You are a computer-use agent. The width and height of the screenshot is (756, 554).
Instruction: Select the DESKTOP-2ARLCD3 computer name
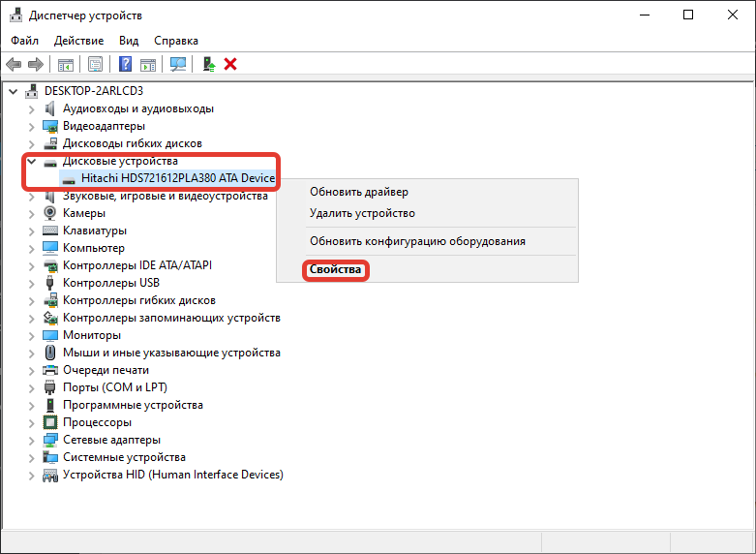(x=94, y=91)
